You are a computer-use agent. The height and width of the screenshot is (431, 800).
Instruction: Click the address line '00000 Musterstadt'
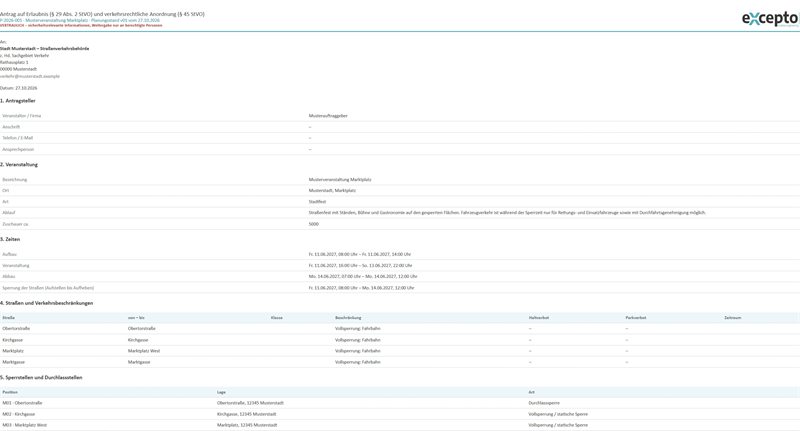tap(18, 69)
